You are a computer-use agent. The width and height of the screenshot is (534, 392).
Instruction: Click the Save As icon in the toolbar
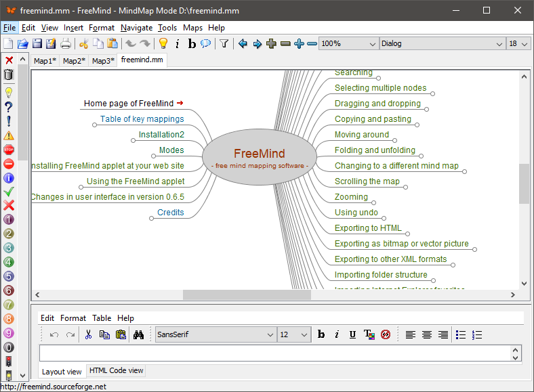point(51,43)
